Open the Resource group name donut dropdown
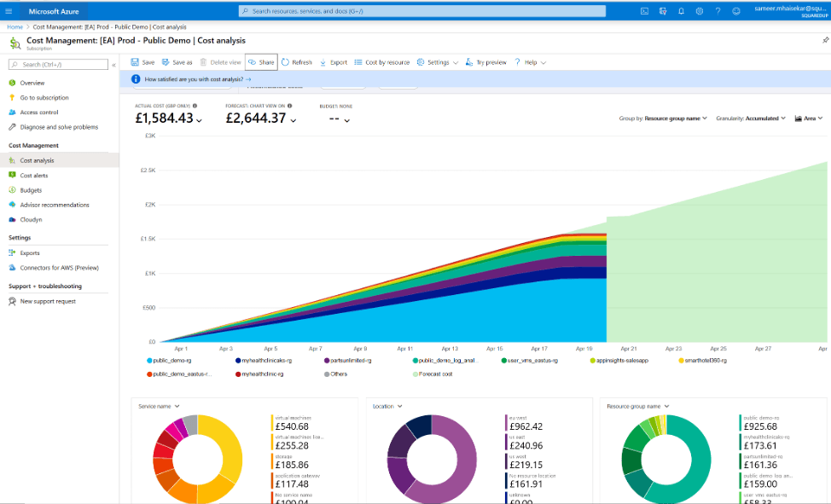 pyautogui.click(x=638, y=407)
